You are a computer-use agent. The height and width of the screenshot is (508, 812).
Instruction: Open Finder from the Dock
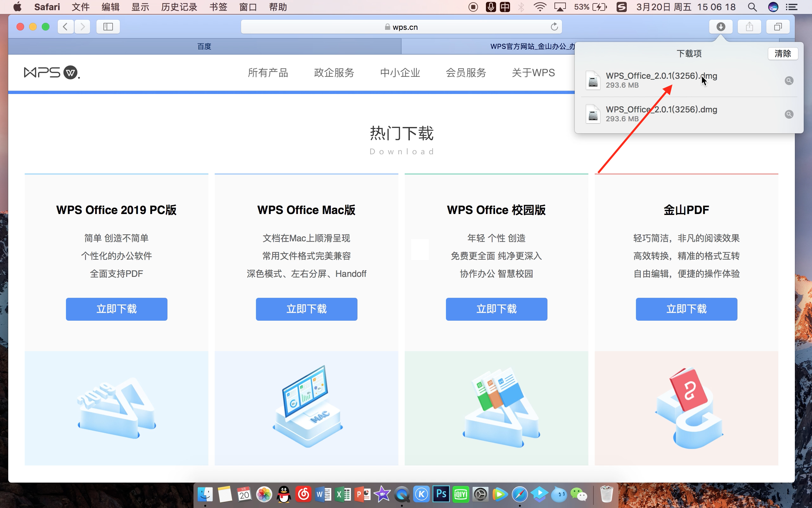pyautogui.click(x=205, y=495)
